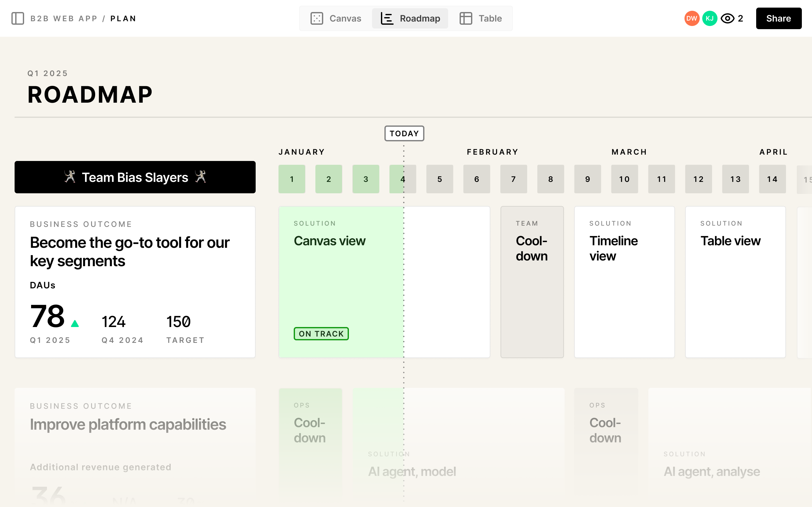The image size is (812, 507).
Task: Click the TODAY marker above the timeline
Action: tap(404, 133)
